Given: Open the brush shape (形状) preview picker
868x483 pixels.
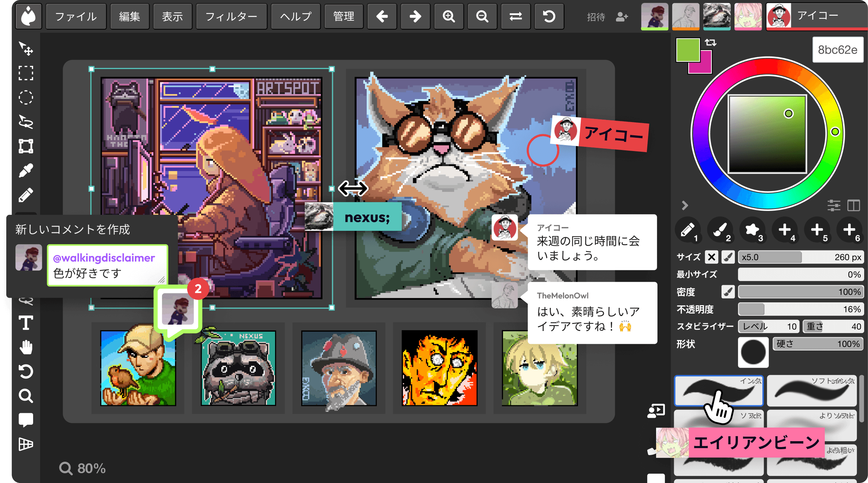Looking at the screenshot, I should (753, 352).
